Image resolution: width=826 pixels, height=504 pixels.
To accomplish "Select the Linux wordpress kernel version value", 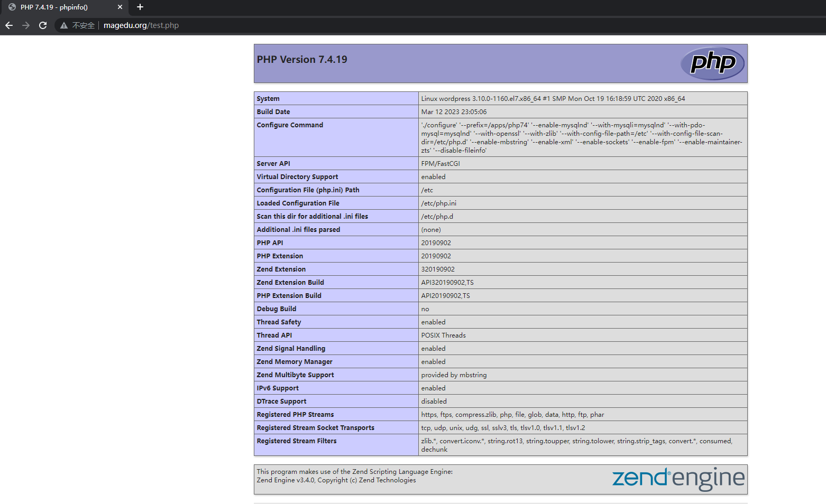I will (553, 99).
